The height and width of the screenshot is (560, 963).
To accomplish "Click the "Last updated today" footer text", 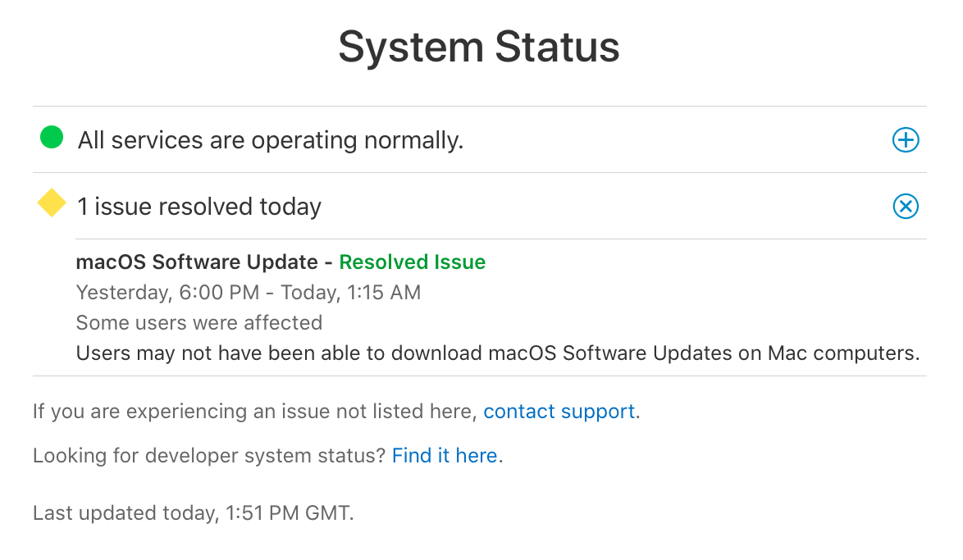I will (x=123, y=514).
